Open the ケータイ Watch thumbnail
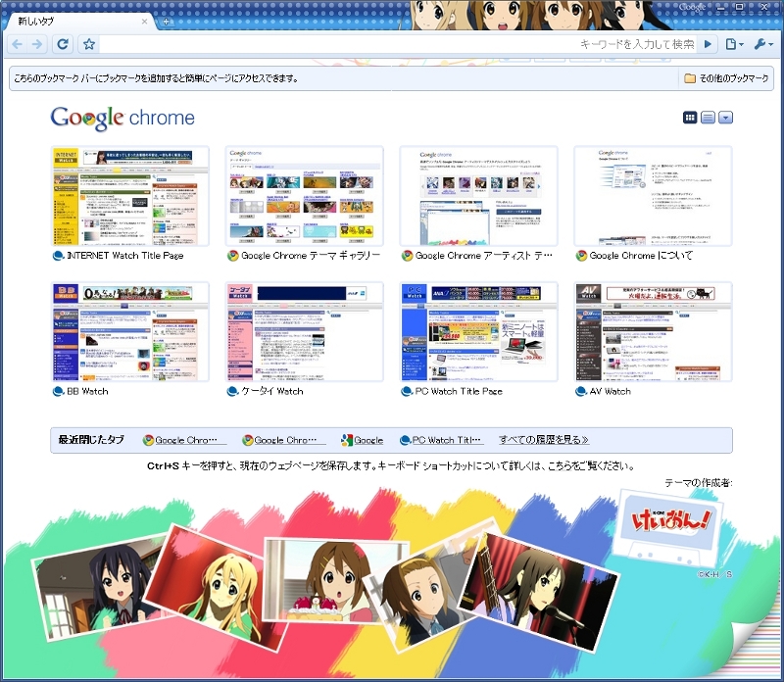 click(305, 332)
